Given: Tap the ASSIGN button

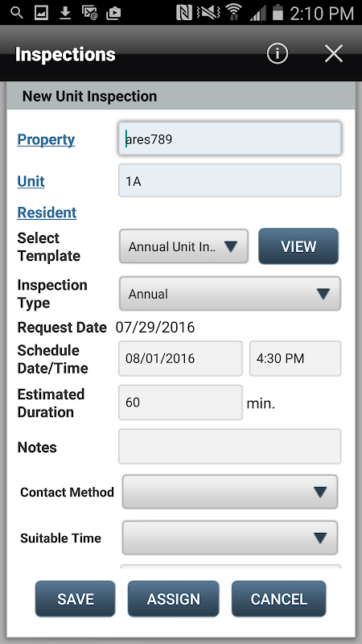Looking at the screenshot, I should (x=173, y=599).
